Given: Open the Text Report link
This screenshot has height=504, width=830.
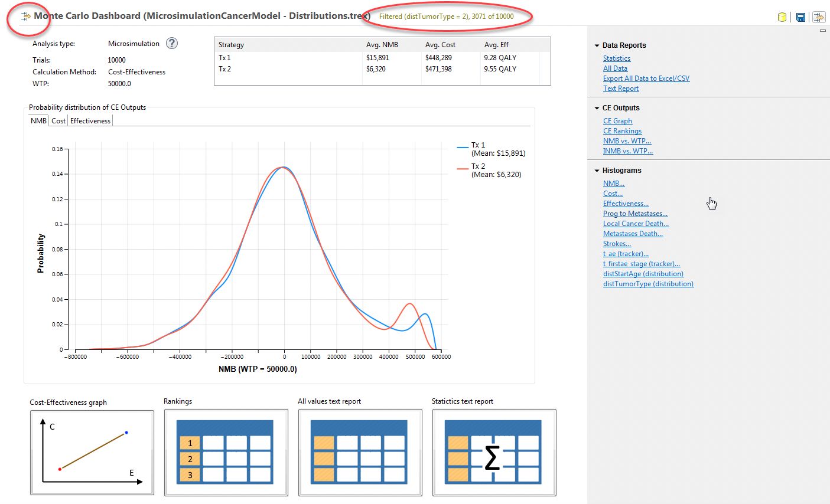Looking at the screenshot, I should point(621,89).
